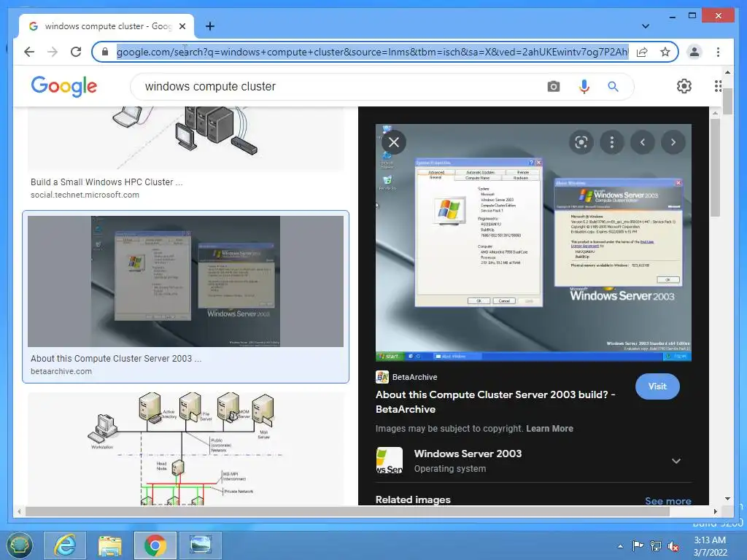
Task: Show previous image in preview
Action: (x=642, y=142)
